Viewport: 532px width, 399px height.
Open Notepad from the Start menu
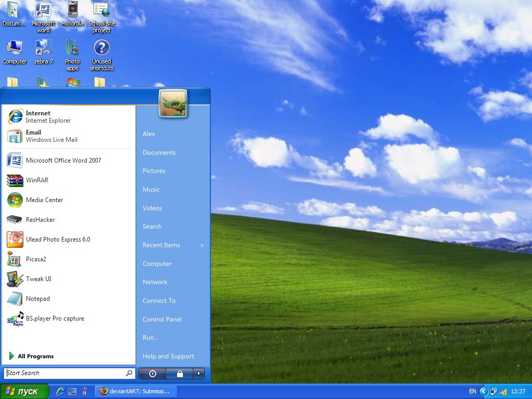[x=37, y=299]
